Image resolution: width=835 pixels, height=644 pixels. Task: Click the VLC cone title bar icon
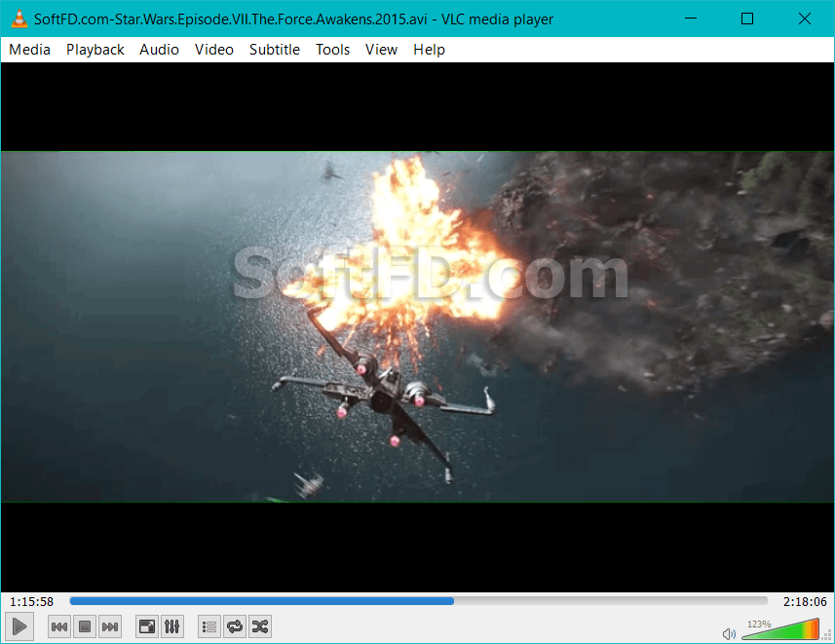19,19
